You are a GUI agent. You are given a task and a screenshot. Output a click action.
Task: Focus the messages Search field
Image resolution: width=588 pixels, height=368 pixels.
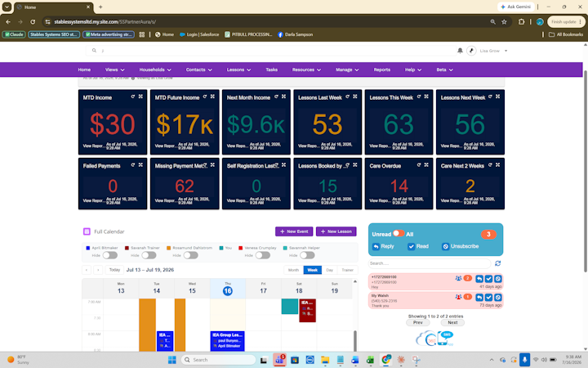430,263
